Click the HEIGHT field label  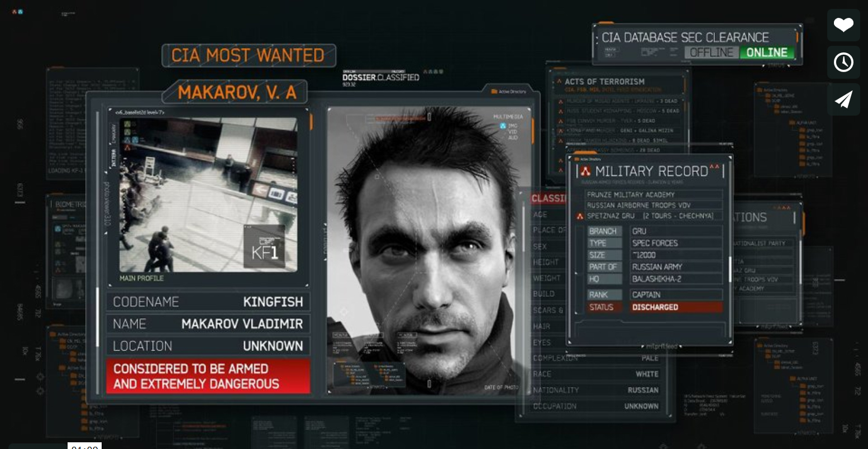[546, 262]
